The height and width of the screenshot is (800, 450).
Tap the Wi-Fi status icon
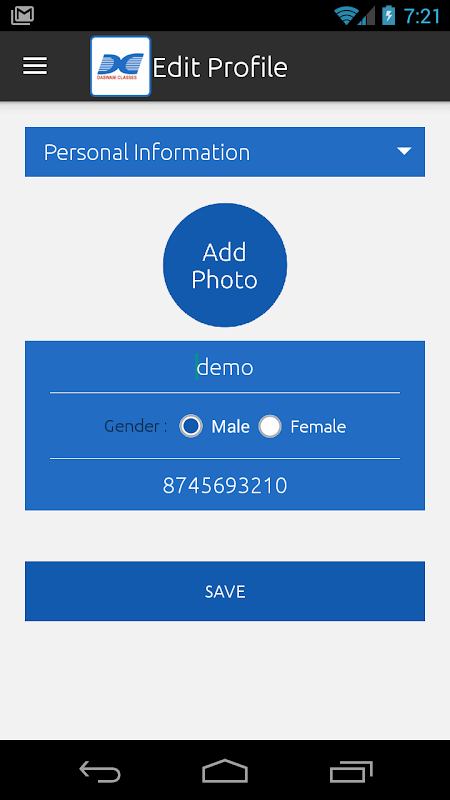pos(345,15)
